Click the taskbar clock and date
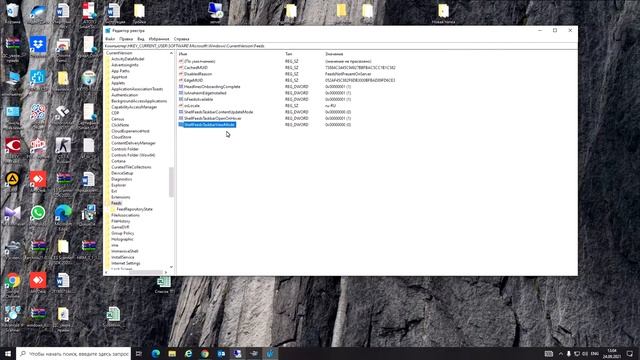Viewport: 640px width, 360px height. [x=612, y=353]
